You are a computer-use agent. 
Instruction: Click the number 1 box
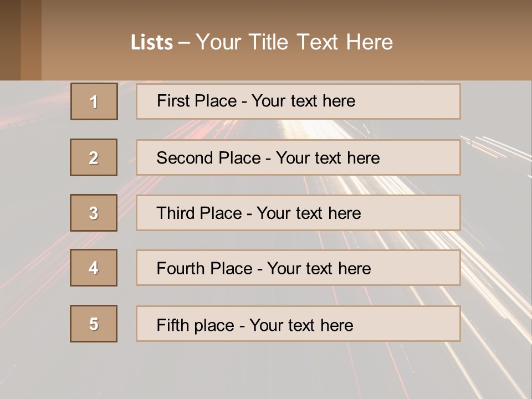point(94,101)
